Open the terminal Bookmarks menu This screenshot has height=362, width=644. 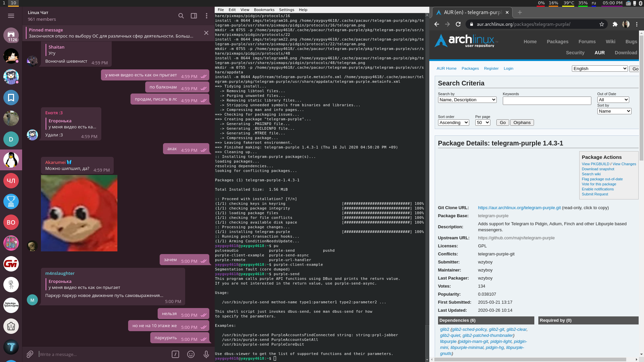(x=264, y=10)
